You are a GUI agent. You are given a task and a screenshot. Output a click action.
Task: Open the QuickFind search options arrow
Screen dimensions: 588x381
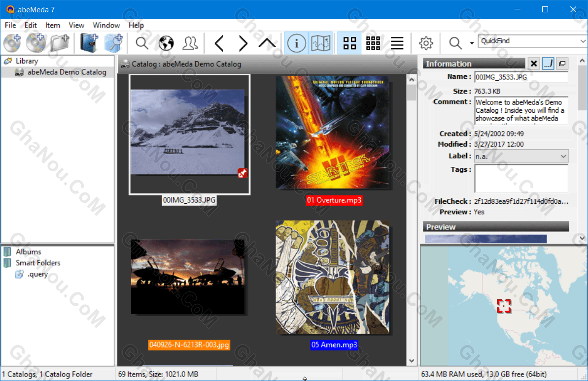[472, 43]
